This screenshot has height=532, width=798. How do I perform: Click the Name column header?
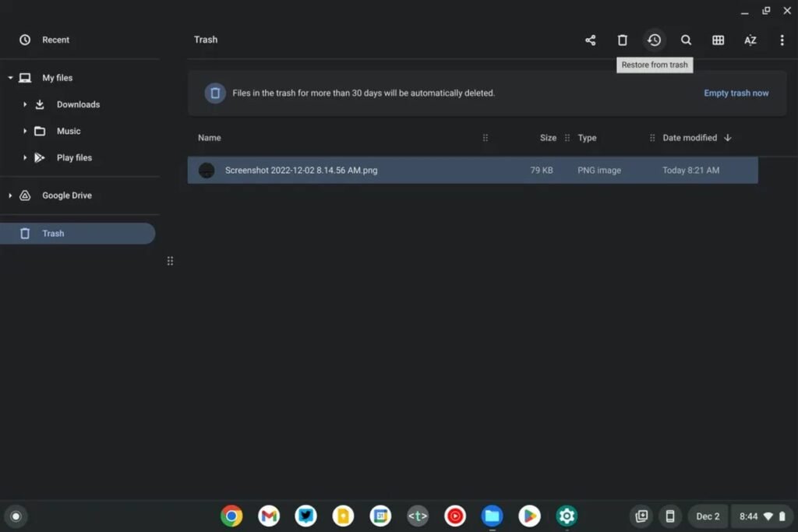click(209, 138)
